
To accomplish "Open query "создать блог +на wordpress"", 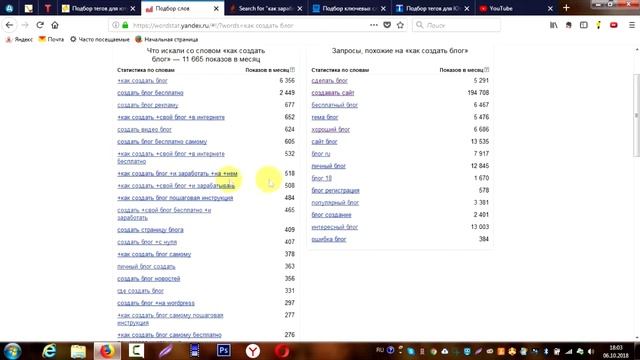I will pyautogui.click(x=156, y=303).
